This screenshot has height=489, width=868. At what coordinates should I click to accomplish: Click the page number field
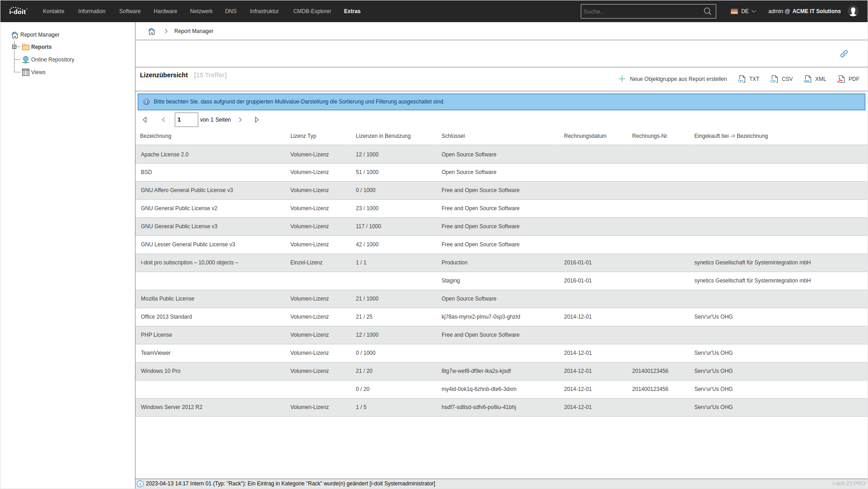186,120
